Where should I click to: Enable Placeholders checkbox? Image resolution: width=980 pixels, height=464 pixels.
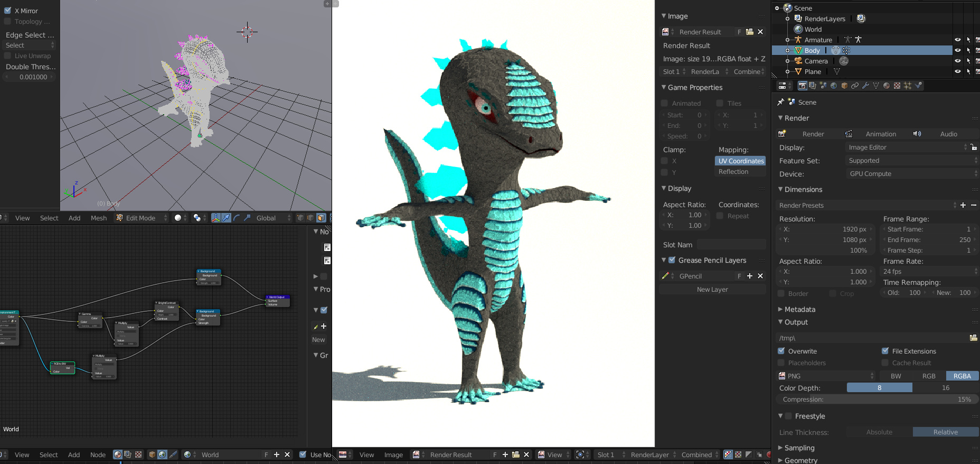781,363
